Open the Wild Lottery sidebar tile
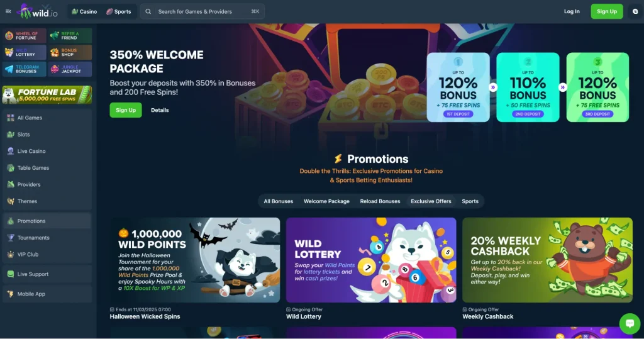This screenshot has width=644, height=339. tap(25, 53)
